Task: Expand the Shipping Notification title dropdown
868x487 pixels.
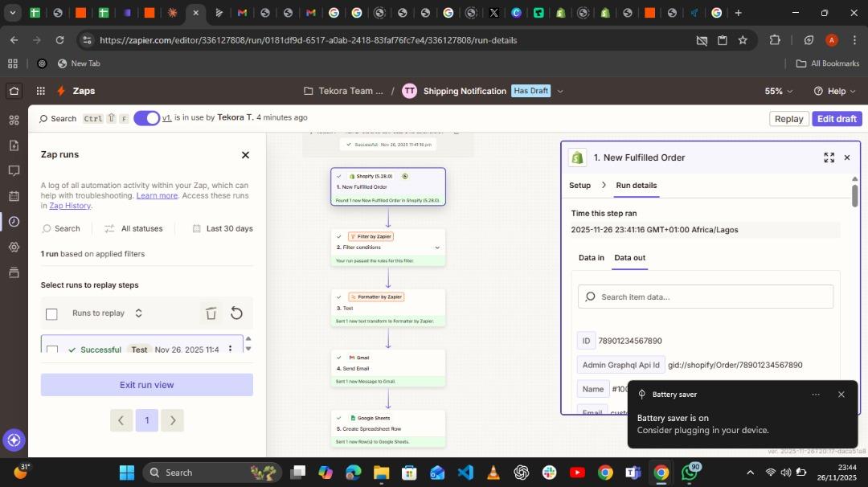Action: point(559,91)
